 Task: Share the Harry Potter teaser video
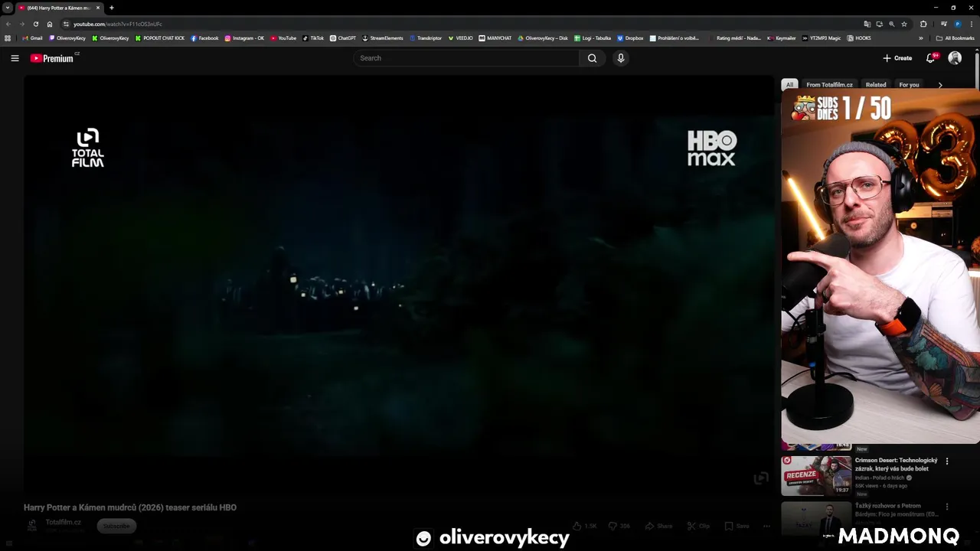(x=658, y=526)
